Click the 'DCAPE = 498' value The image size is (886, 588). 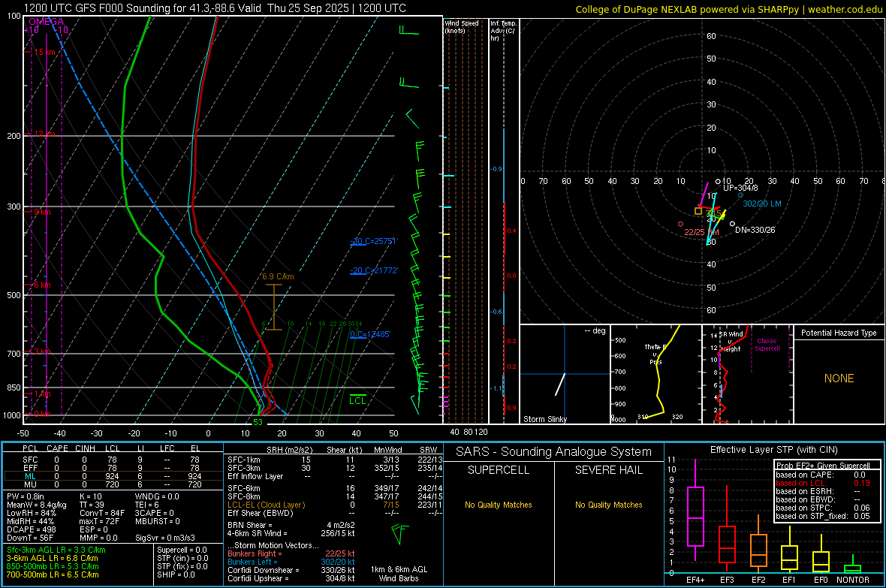(31, 529)
